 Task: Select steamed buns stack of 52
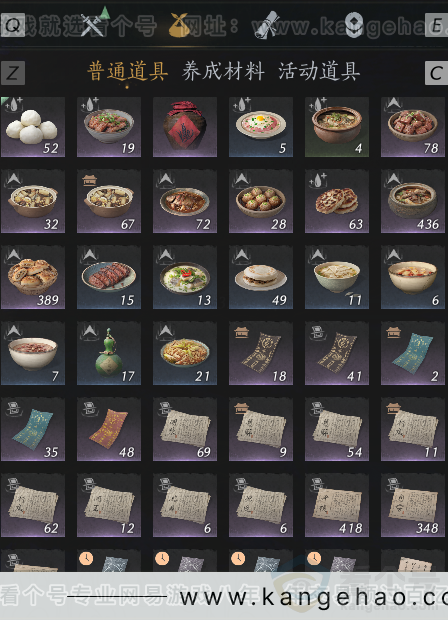coord(33,127)
